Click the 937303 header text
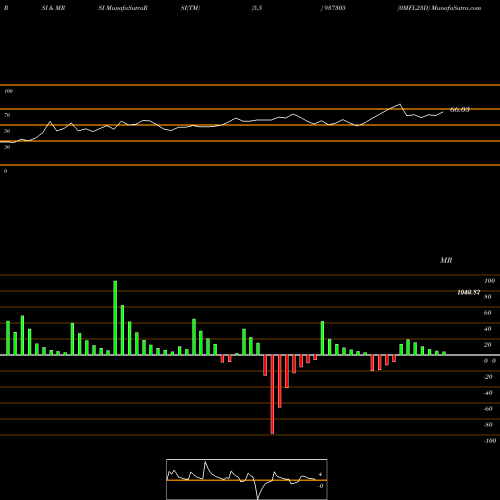Screen dimensions: 500x500 (x=334, y=8)
